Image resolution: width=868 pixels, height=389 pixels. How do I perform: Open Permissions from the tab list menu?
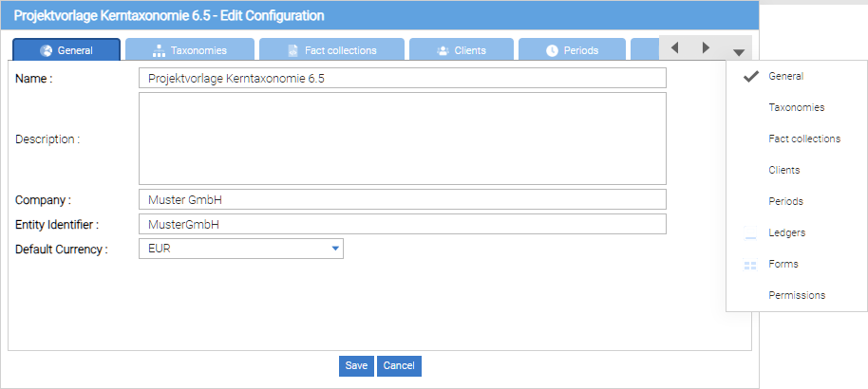pos(796,295)
